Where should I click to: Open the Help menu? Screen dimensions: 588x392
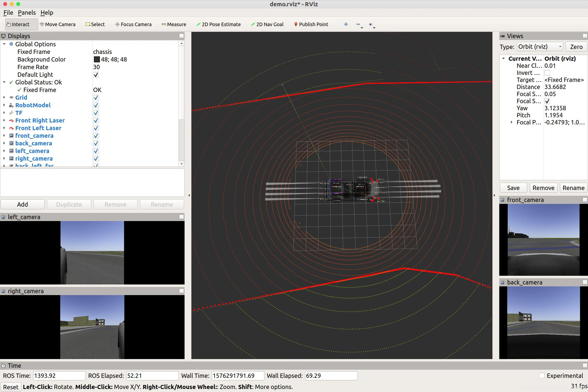point(47,13)
